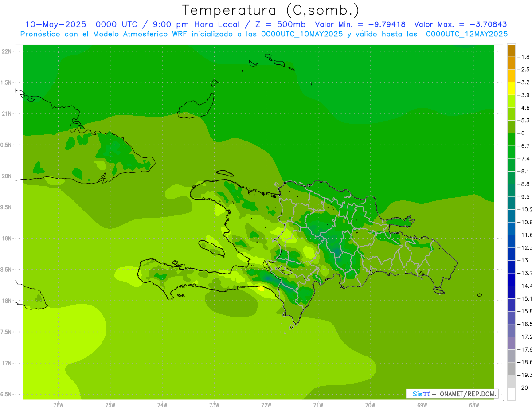Select the '75W' longitude label
532x411 pixels.
110,405
